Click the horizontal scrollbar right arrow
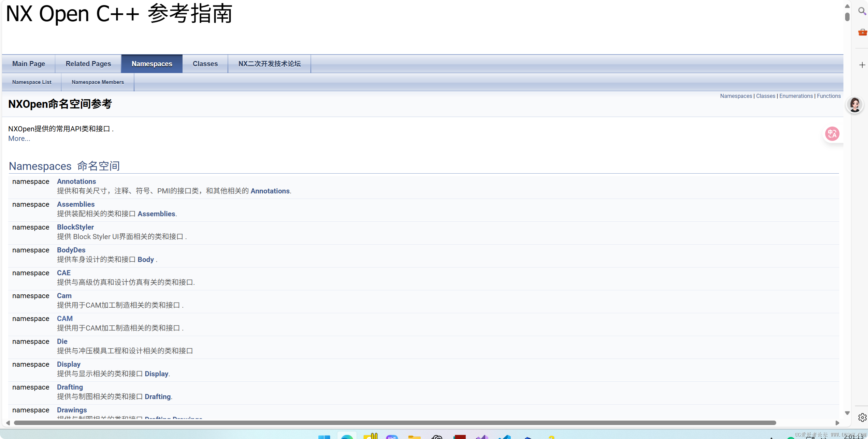 coord(837,423)
